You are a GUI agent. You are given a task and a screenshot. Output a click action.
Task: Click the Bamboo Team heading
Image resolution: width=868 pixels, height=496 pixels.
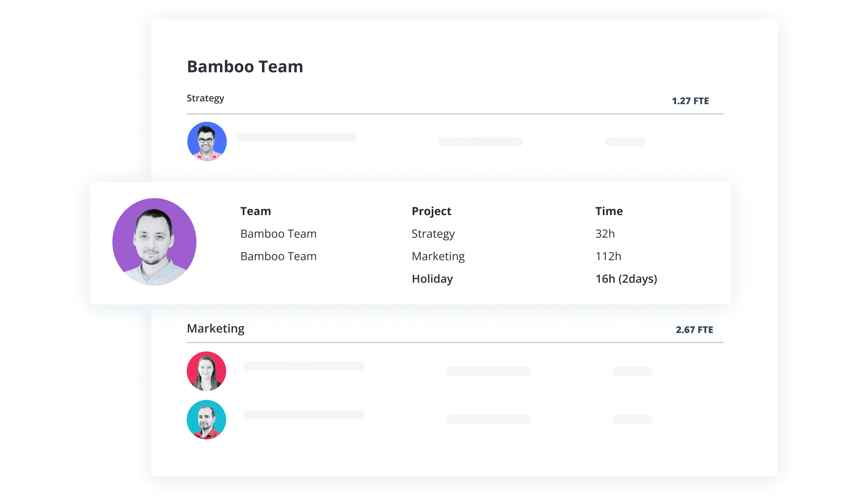click(x=245, y=67)
